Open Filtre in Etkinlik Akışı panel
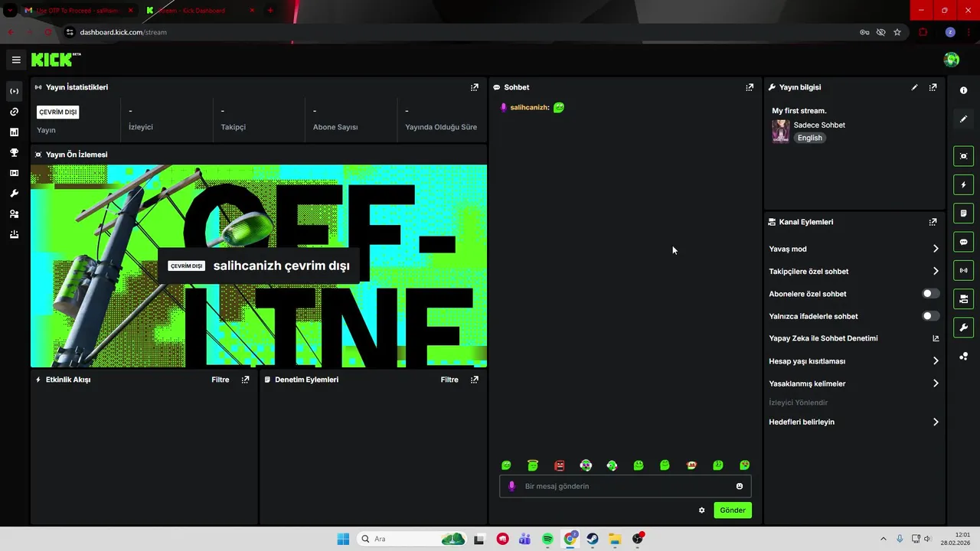The width and height of the screenshot is (980, 551). (220, 380)
